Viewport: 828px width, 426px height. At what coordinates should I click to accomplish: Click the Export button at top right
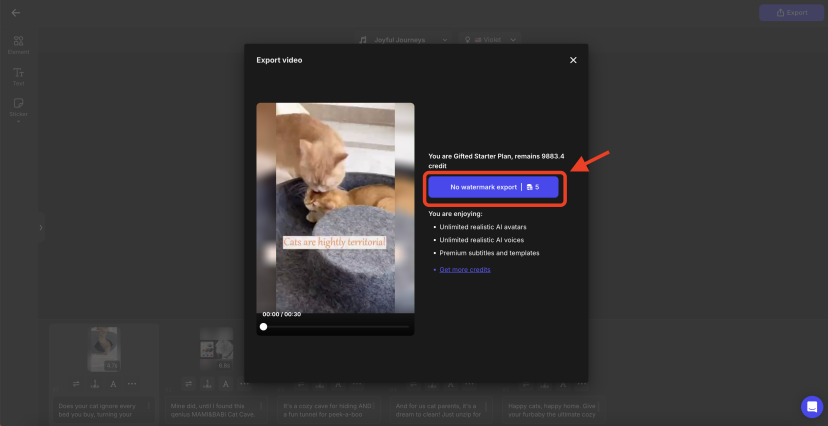(789, 13)
